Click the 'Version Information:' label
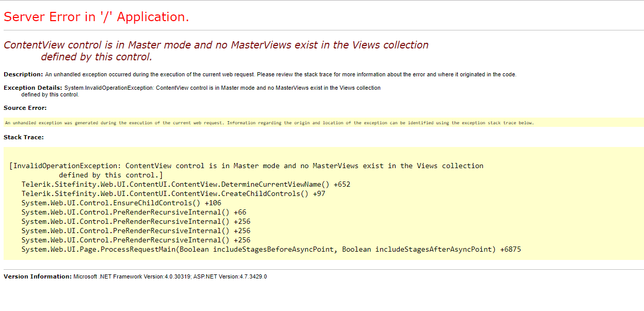Viewport: 644px width, 311px height. tap(38, 276)
